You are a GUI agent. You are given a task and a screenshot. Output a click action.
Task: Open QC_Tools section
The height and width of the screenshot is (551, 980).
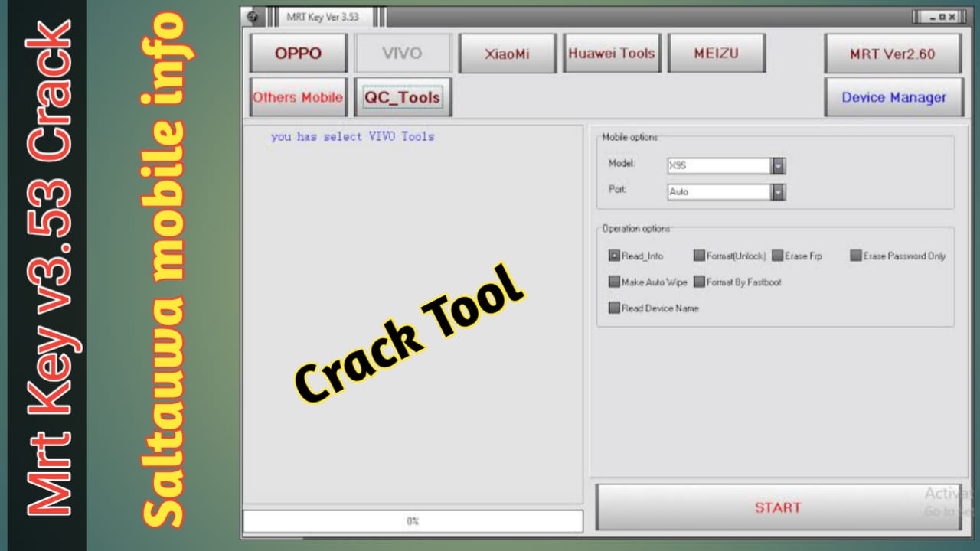(403, 97)
